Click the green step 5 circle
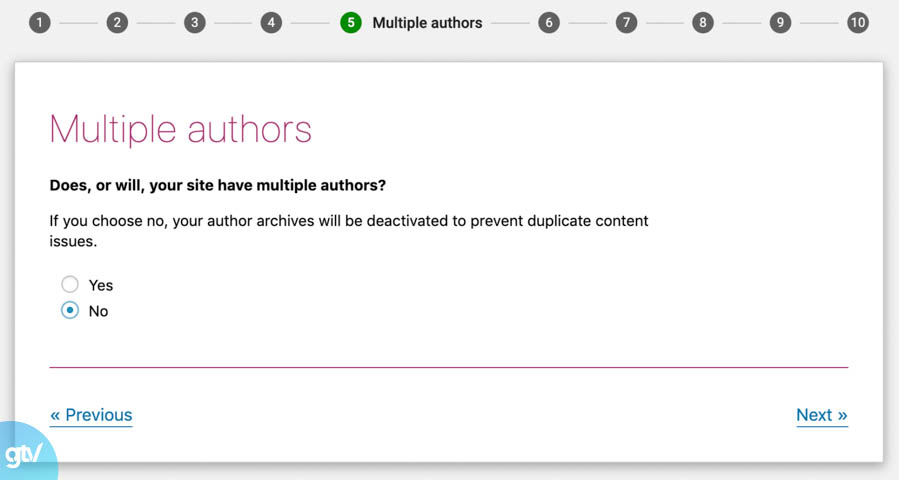Image resolution: width=899 pixels, height=480 pixels. 350,22
